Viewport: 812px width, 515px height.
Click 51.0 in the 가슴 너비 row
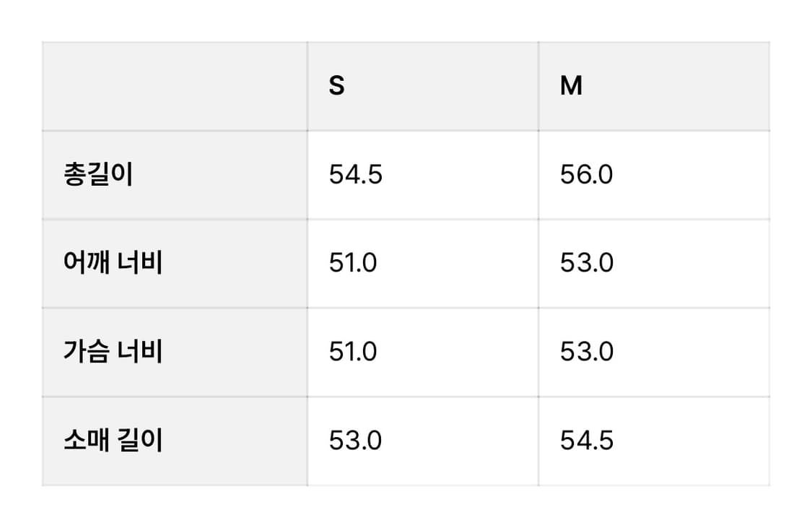click(x=353, y=352)
